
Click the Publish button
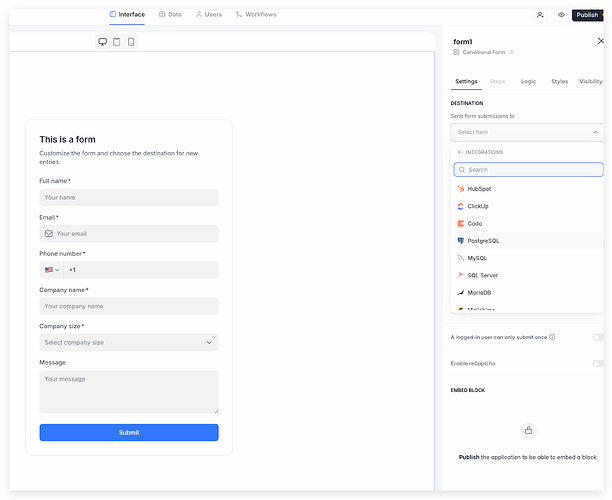pyautogui.click(x=587, y=15)
